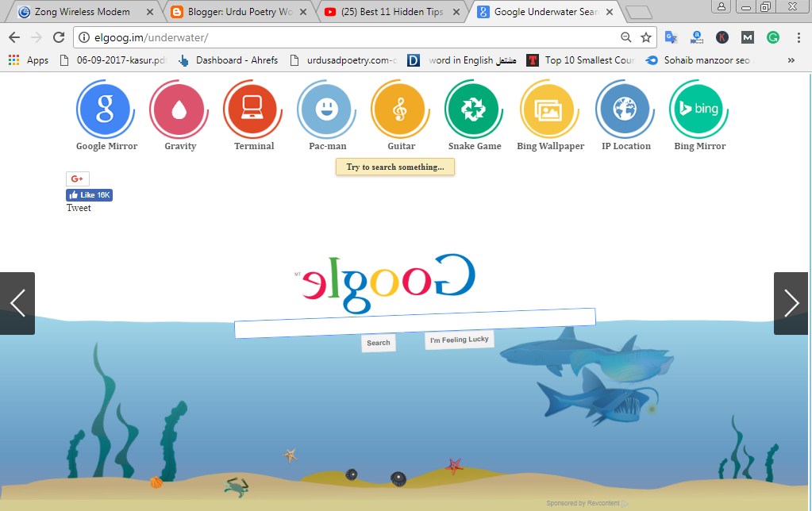812x511 pixels.
Task: Open the Bing Mirror icon
Action: [x=698, y=109]
